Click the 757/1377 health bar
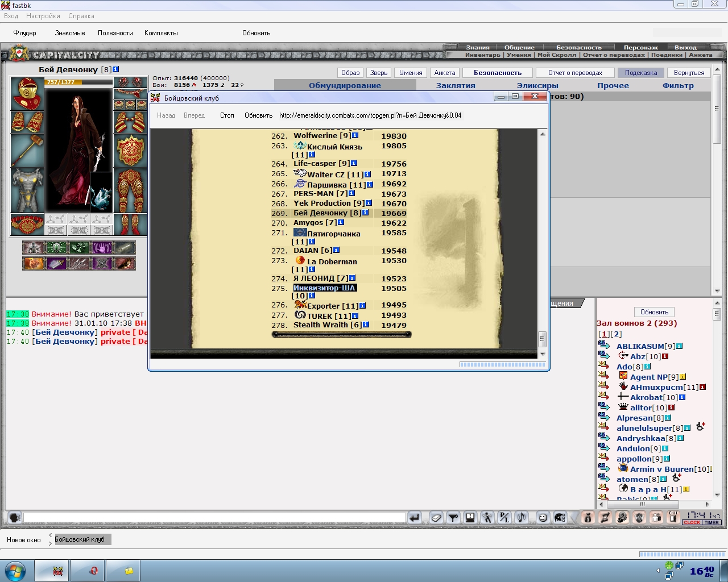Screen dimensions: 728x582 point(78,82)
